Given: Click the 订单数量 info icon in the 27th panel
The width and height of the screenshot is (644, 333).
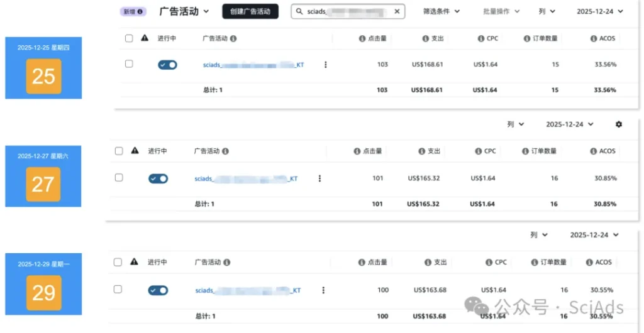Looking at the screenshot, I should (525, 151).
